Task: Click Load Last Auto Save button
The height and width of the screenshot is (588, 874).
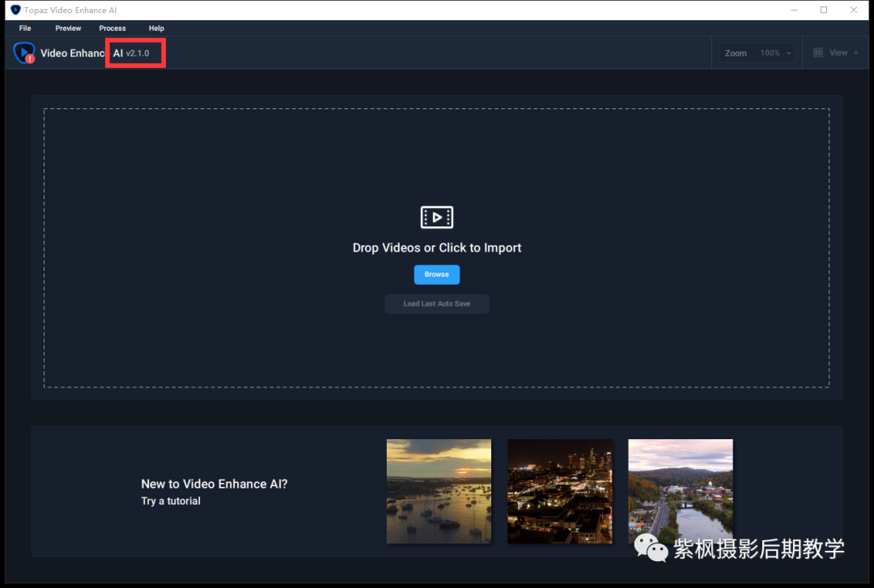Action: pos(436,304)
